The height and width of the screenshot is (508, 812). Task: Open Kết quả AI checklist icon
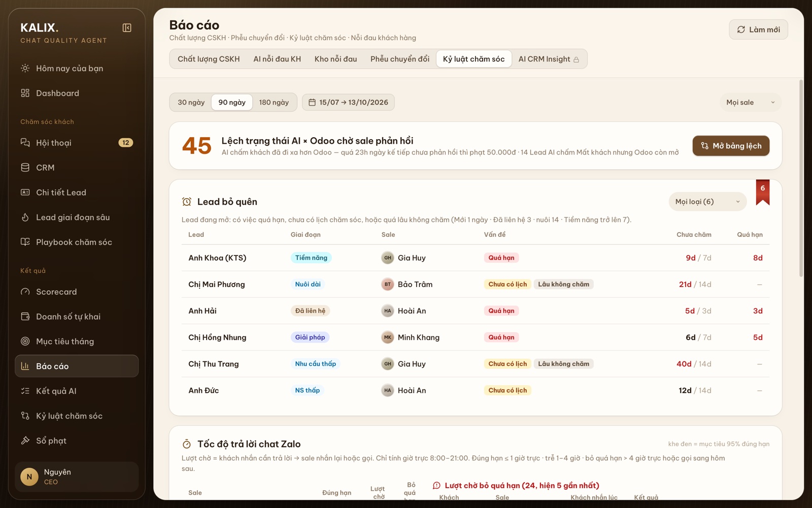pos(25,391)
